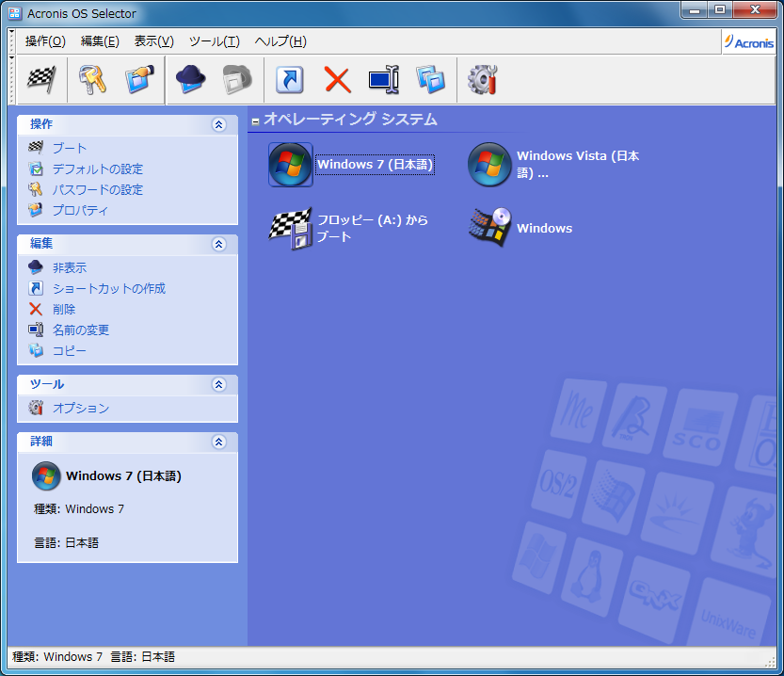The height and width of the screenshot is (676, 784).
Task: Open the 編集(E) menu
Action: pyautogui.click(x=100, y=41)
